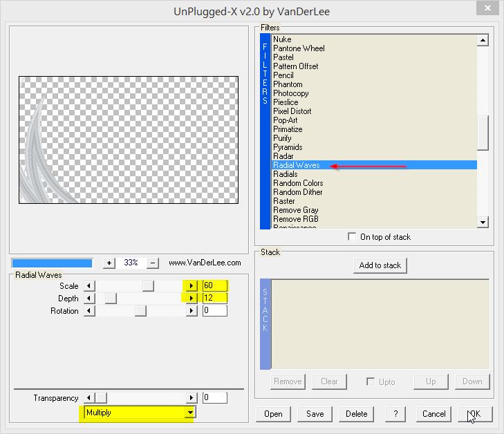
Task: Select the Pieslice filter
Action: (x=286, y=102)
